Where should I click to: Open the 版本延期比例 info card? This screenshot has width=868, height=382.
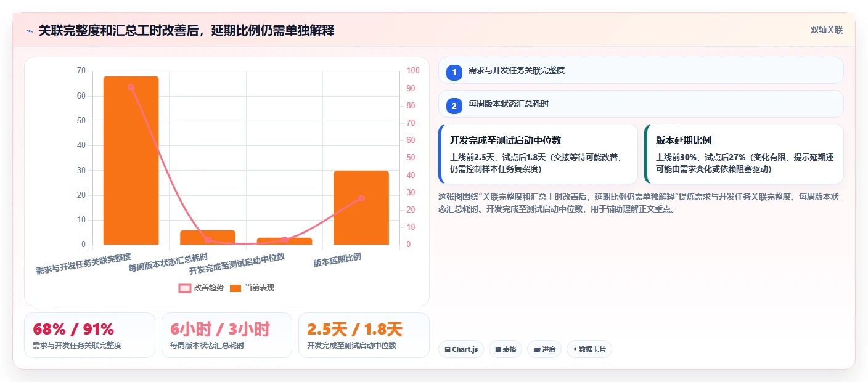(x=743, y=154)
